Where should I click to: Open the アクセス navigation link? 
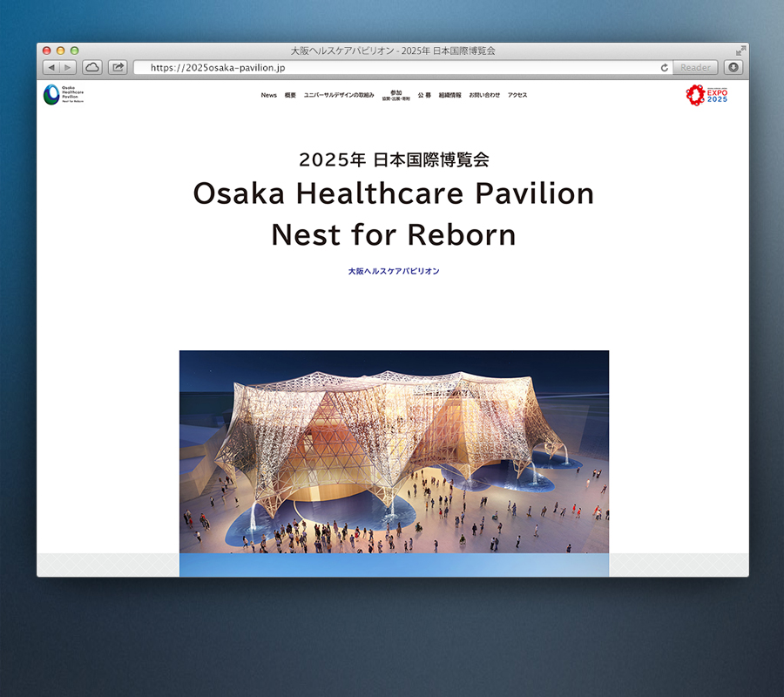tap(517, 95)
